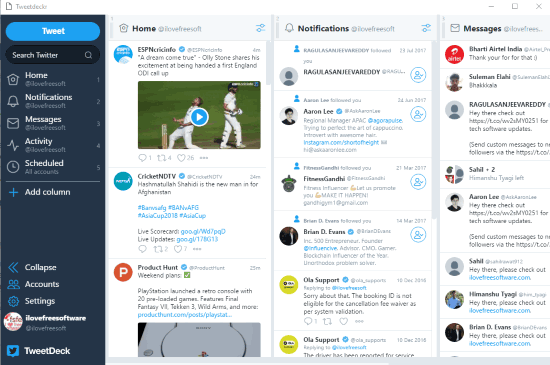Open the instagram.com/shortofreight link
Screen dimensions: 550x365
(341, 142)
